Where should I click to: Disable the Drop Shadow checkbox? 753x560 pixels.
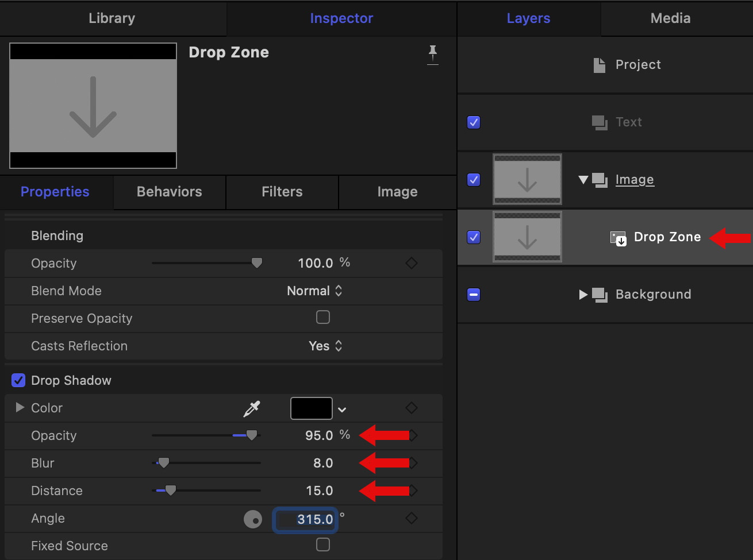point(18,380)
